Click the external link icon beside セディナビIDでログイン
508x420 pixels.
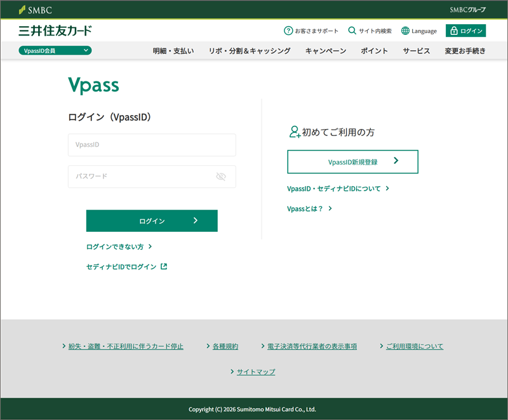tap(164, 267)
